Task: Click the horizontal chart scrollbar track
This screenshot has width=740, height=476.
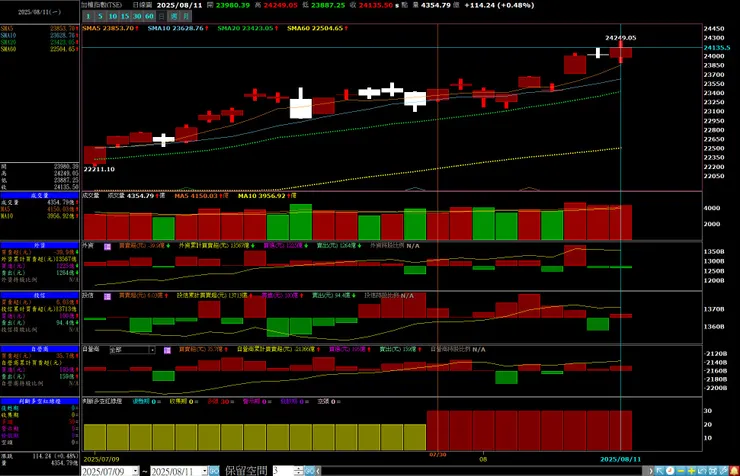Action: click(x=482, y=471)
